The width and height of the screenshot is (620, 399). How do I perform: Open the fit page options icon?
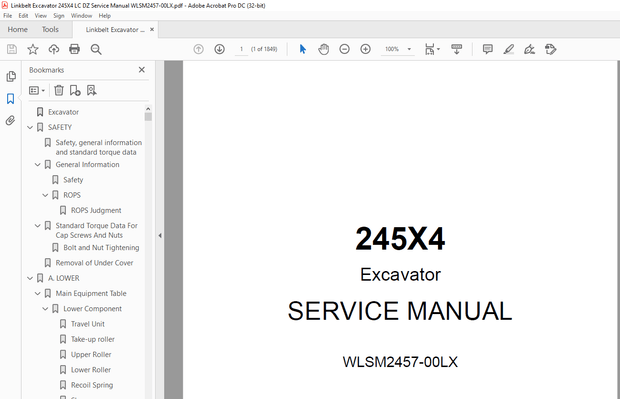point(432,49)
